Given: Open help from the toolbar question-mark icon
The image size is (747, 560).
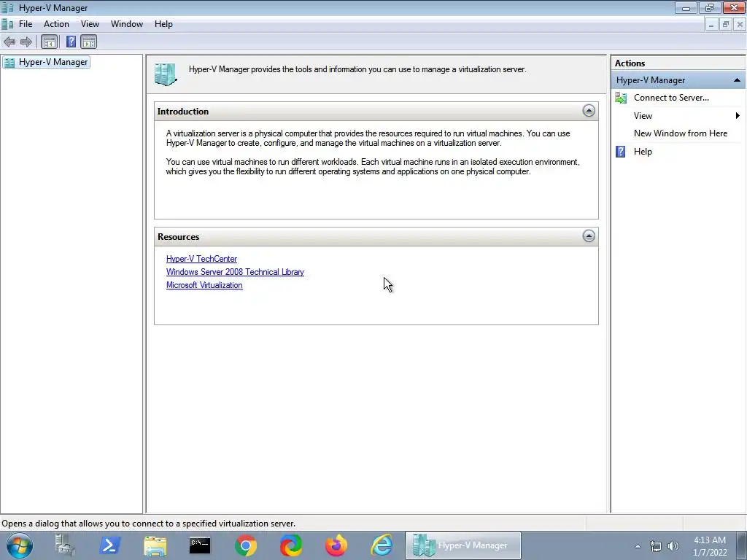Looking at the screenshot, I should click(71, 42).
